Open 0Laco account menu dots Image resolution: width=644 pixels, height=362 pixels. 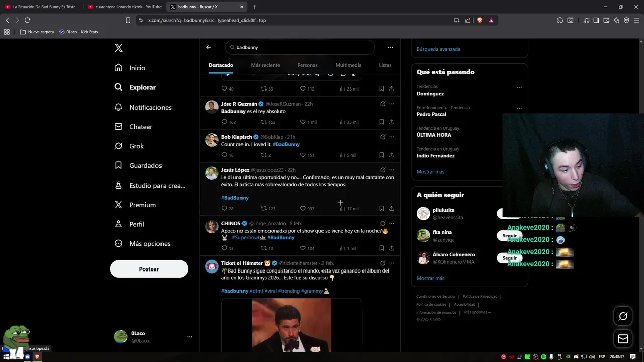tap(189, 337)
